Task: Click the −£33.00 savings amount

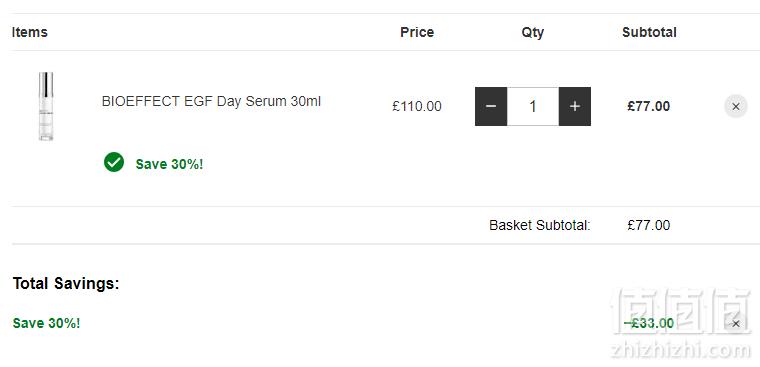Action: pos(649,323)
